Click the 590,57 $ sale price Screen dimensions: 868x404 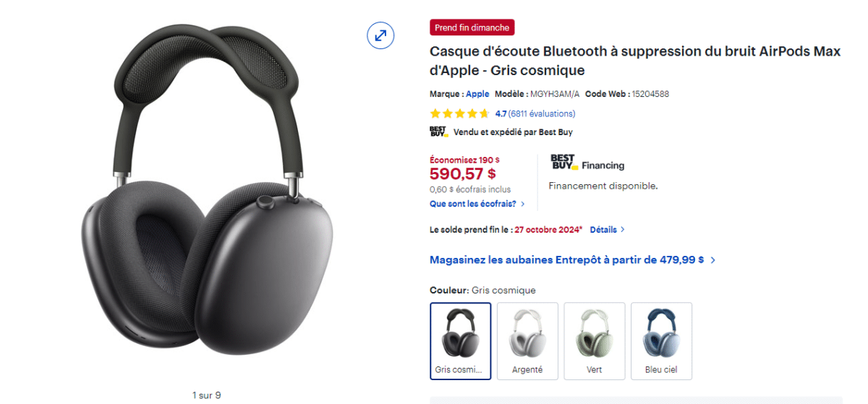pyautogui.click(x=463, y=174)
